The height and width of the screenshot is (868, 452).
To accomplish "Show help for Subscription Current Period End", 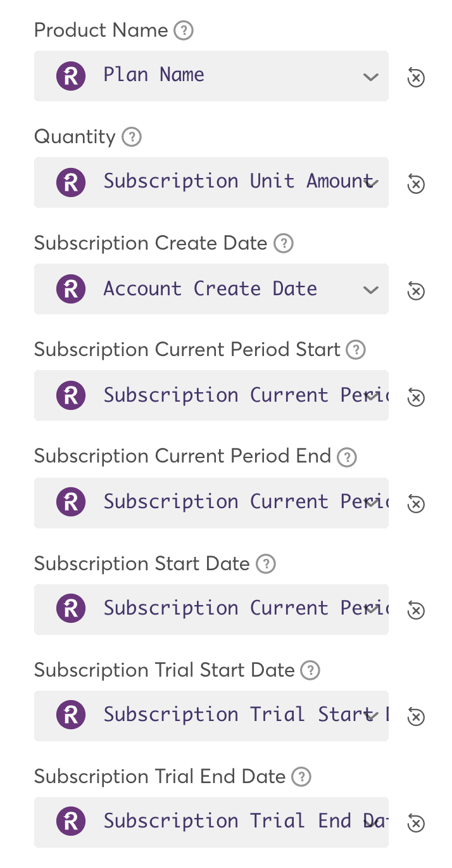I will [347, 457].
